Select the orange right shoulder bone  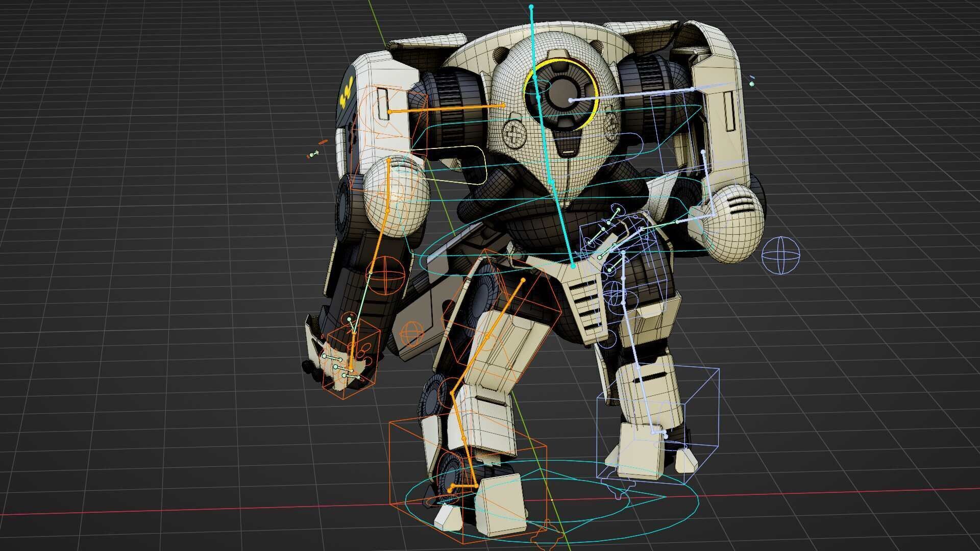(x=447, y=108)
